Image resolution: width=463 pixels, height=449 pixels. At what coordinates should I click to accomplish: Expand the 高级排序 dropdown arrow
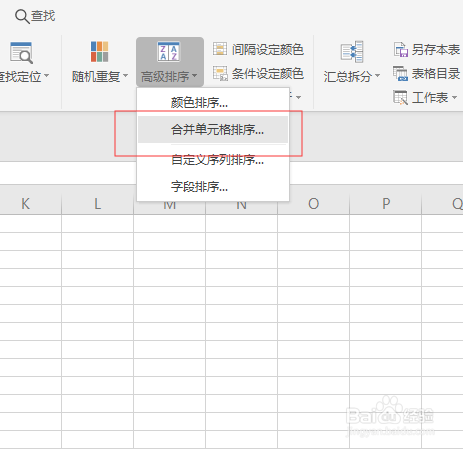click(194, 76)
